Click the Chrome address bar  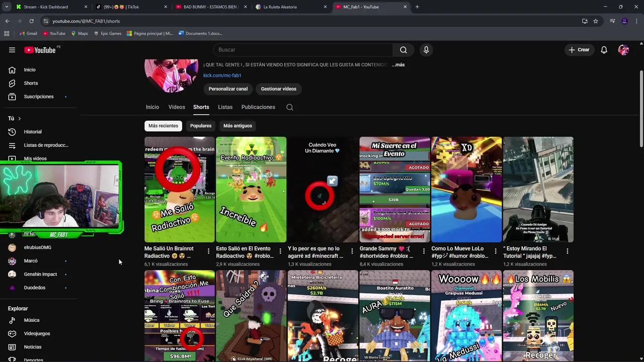[x=312, y=21]
